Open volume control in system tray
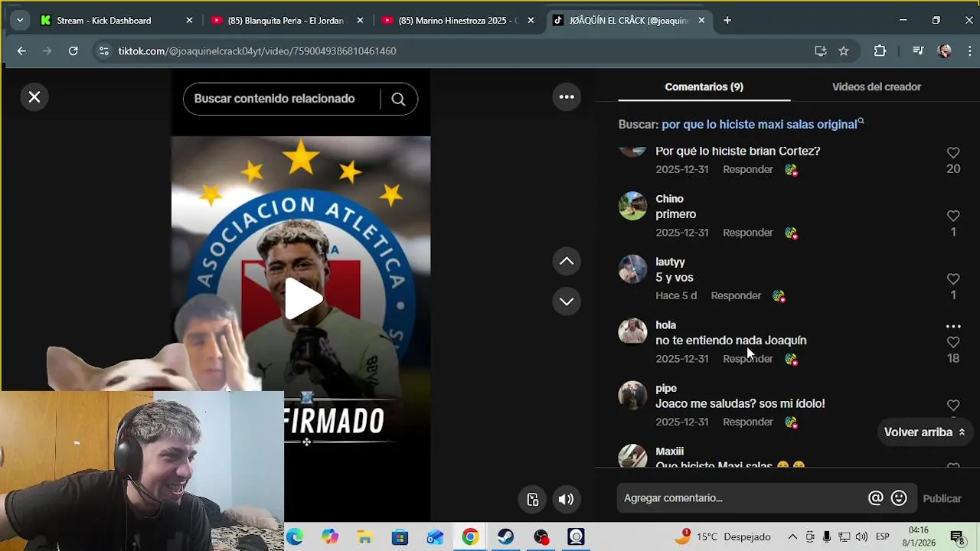The height and width of the screenshot is (551, 980). coord(862,537)
